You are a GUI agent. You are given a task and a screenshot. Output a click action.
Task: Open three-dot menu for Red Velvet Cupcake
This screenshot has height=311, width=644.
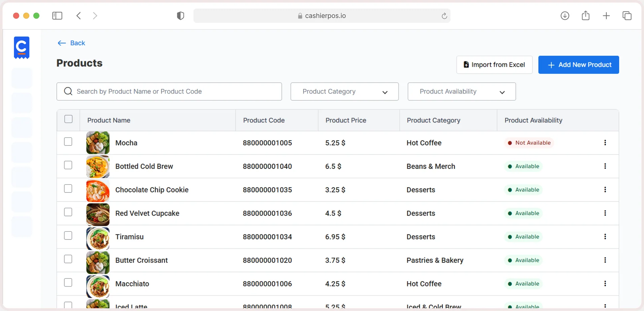(x=605, y=213)
